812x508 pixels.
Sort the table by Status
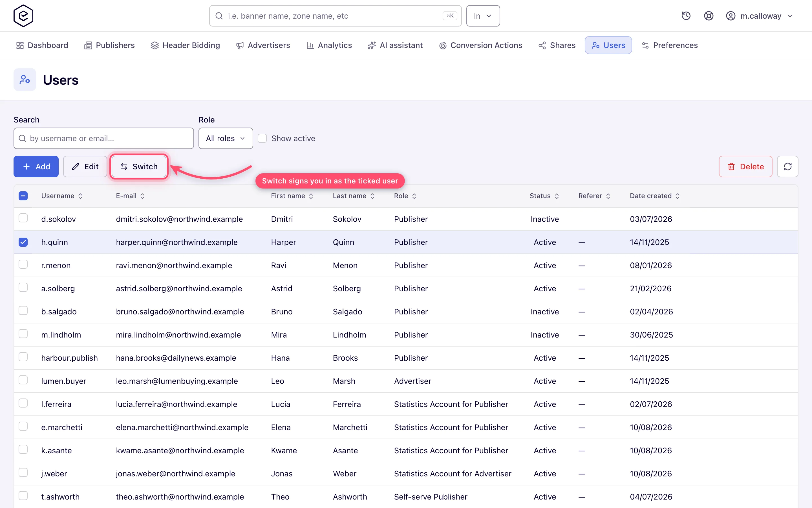click(544, 196)
